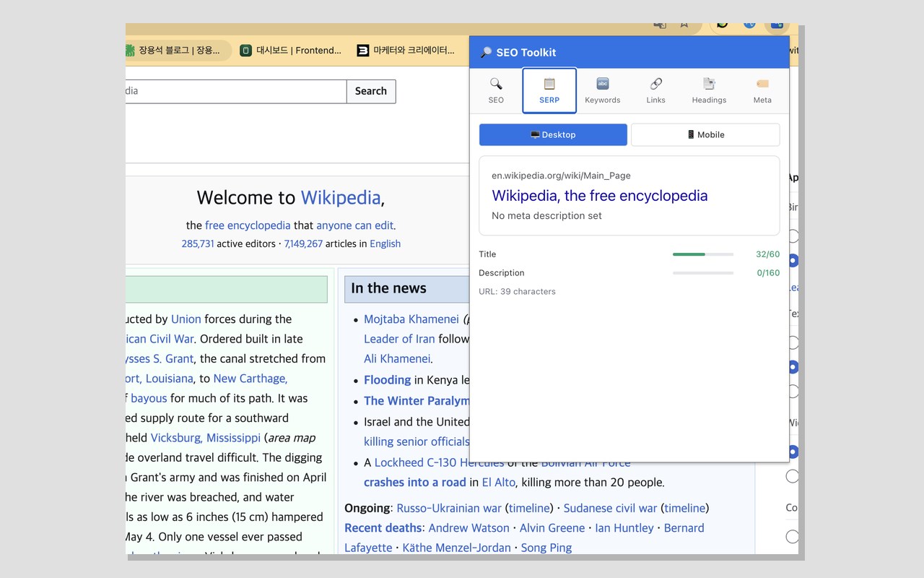Screen dimensions: 924x578
Task: Open the Mojtaba Khamenei article link
Action: pyautogui.click(x=411, y=319)
